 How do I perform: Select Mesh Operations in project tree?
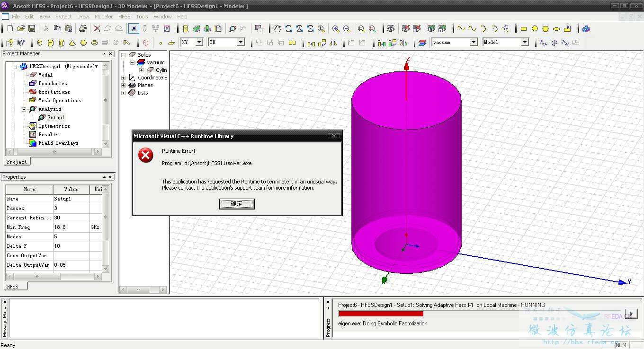click(60, 100)
